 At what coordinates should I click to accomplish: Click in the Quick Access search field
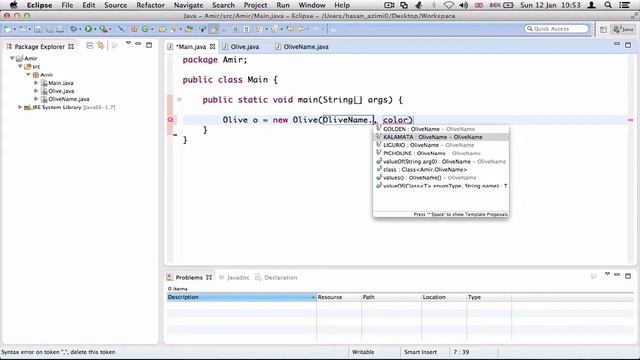(x=557, y=29)
